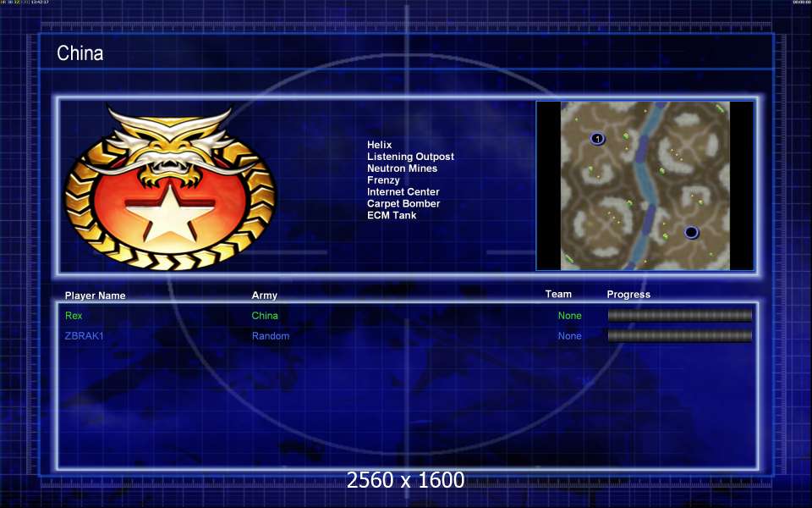812x508 pixels.
Task: Select start position marker 1 on minimap
Action: 598,138
